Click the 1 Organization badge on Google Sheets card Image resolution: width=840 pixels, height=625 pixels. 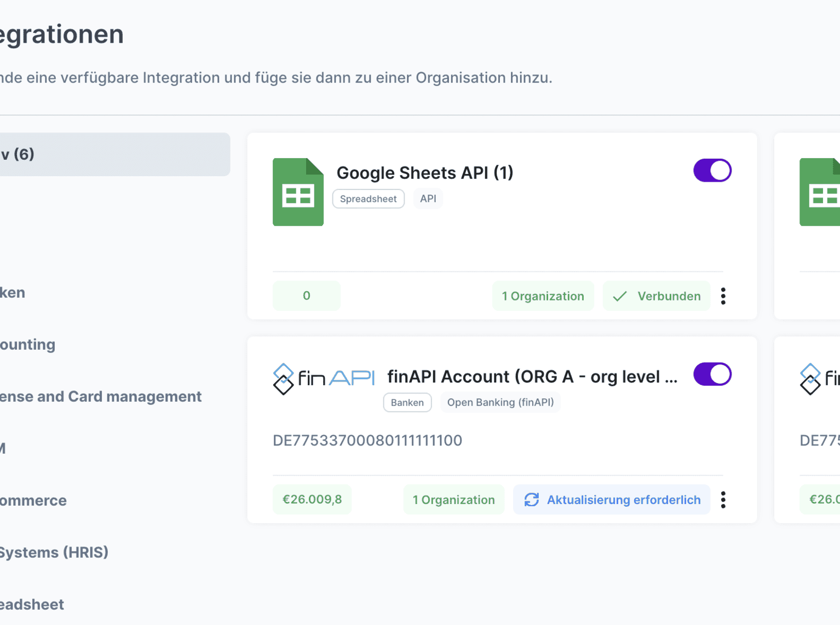[543, 296]
